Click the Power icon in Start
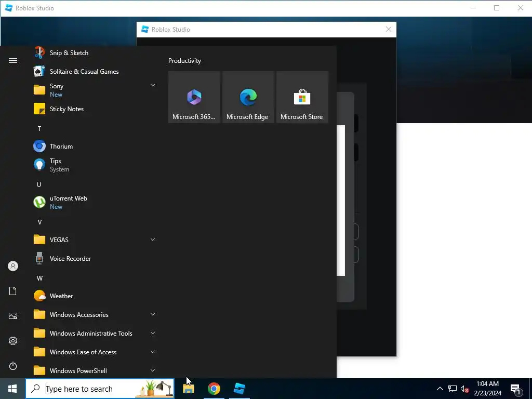 (13, 366)
